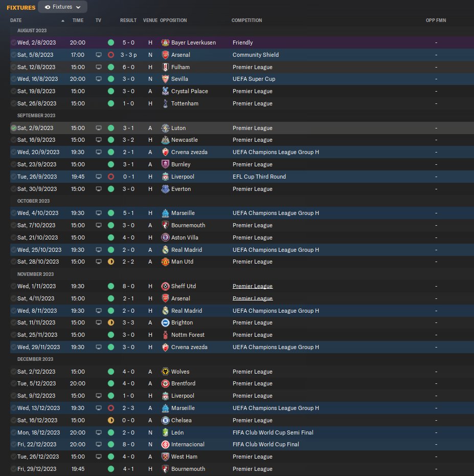Click the Chelsea club badge

(x=165, y=420)
